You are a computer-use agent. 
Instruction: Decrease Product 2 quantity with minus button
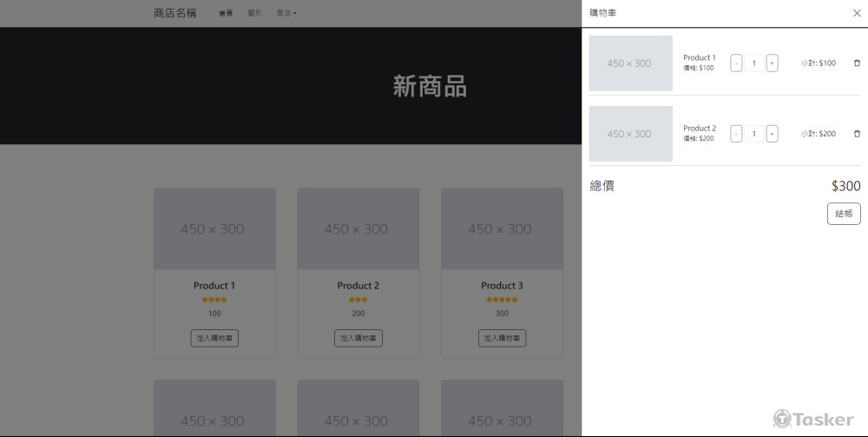(736, 134)
